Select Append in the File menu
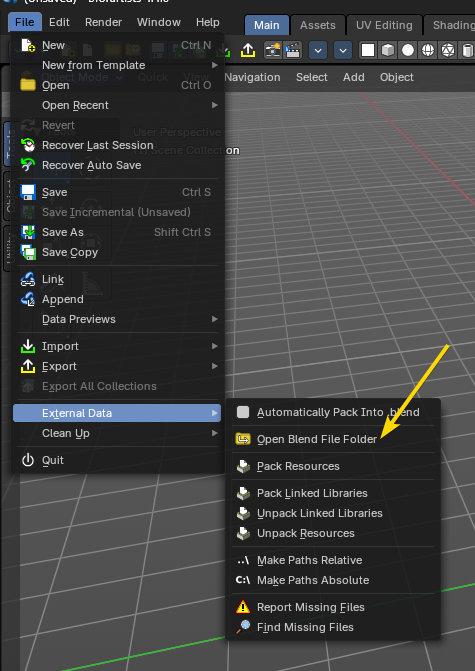Screen dimensions: 475x671 coord(117,299)
